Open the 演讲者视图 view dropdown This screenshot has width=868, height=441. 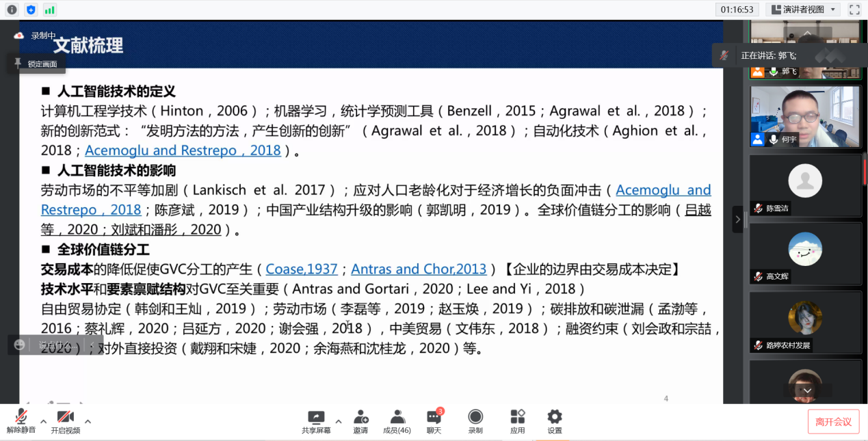click(x=802, y=10)
